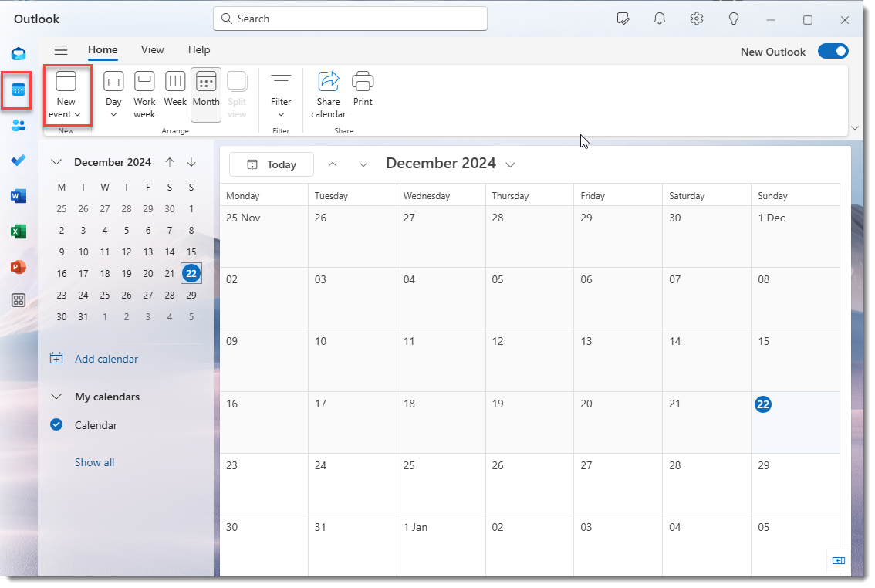The width and height of the screenshot is (875, 588).
Task: Open the Help menu tab
Action: point(199,49)
